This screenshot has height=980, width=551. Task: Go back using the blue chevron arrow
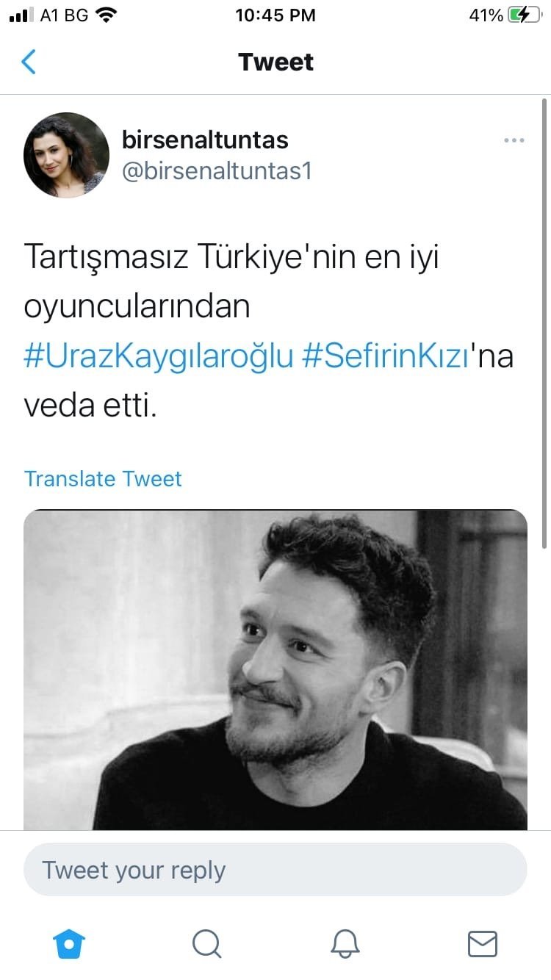tap(29, 62)
